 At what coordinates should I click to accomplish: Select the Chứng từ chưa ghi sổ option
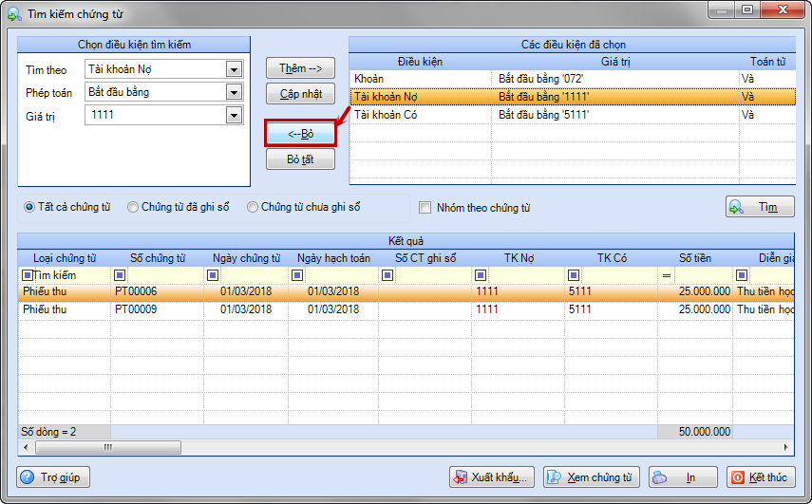click(x=253, y=207)
